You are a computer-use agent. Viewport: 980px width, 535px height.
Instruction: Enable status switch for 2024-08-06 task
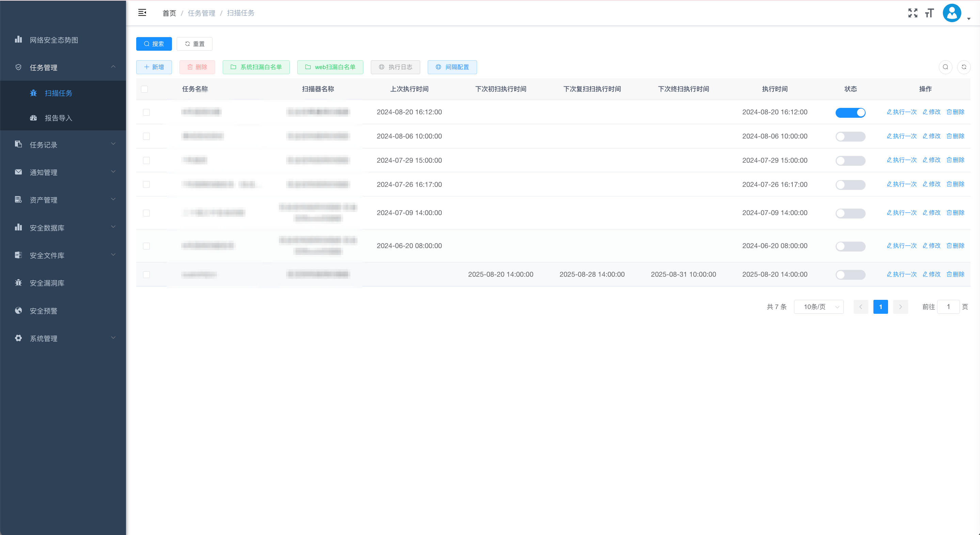[850, 136]
